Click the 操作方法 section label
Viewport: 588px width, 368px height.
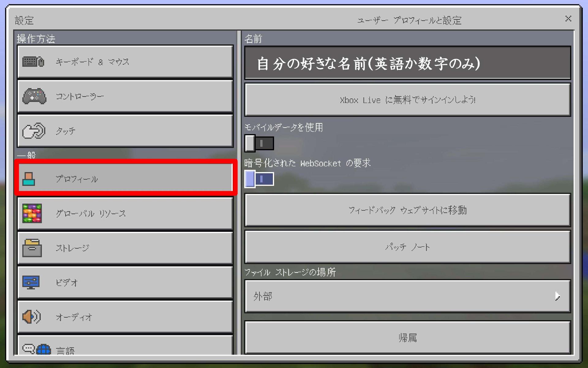[36, 39]
